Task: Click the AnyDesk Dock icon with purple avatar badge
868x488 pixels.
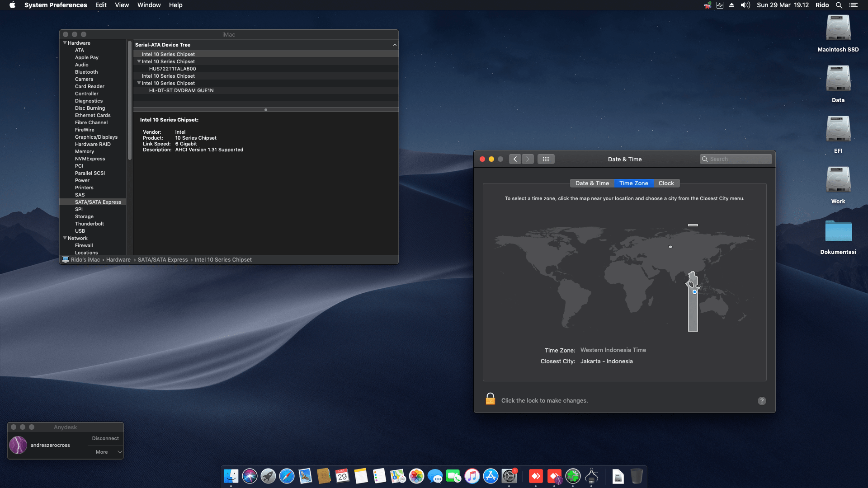Action: coord(554,476)
